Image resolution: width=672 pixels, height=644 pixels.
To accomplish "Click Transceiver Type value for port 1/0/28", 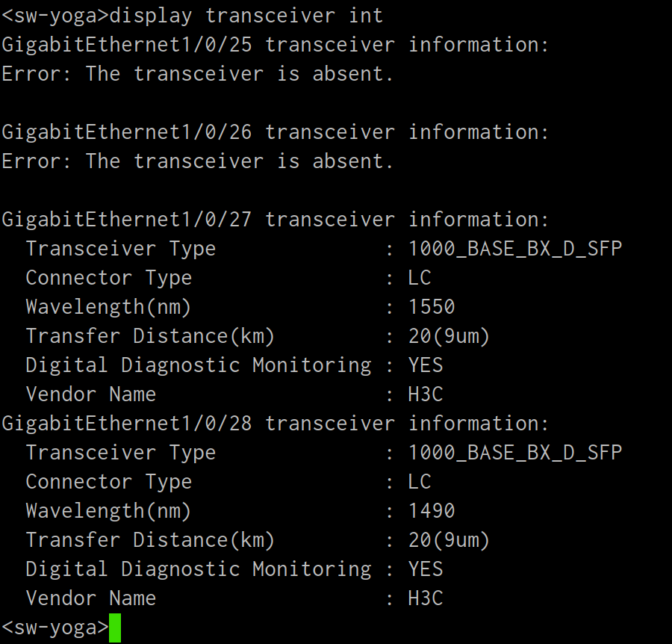I will pyautogui.click(x=515, y=453).
